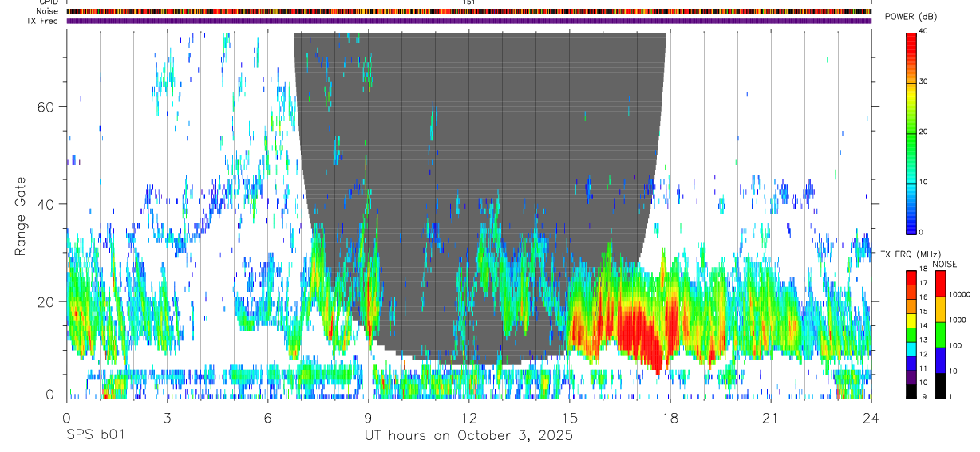
Task: Click the 'Range Gate' y-axis label
Action: coord(19,217)
